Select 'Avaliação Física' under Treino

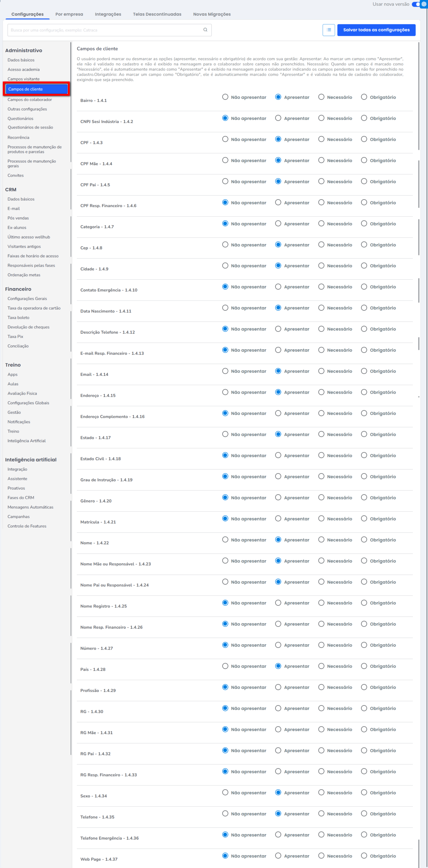point(22,393)
